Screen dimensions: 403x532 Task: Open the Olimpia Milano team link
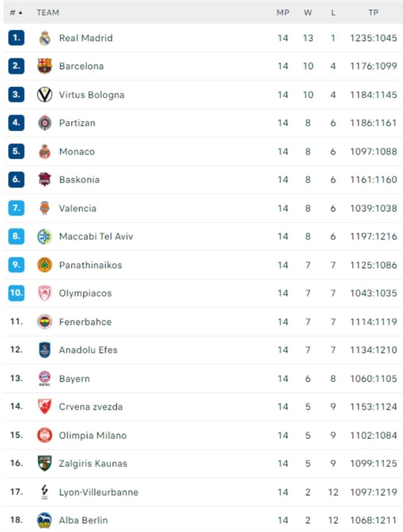tap(93, 435)
